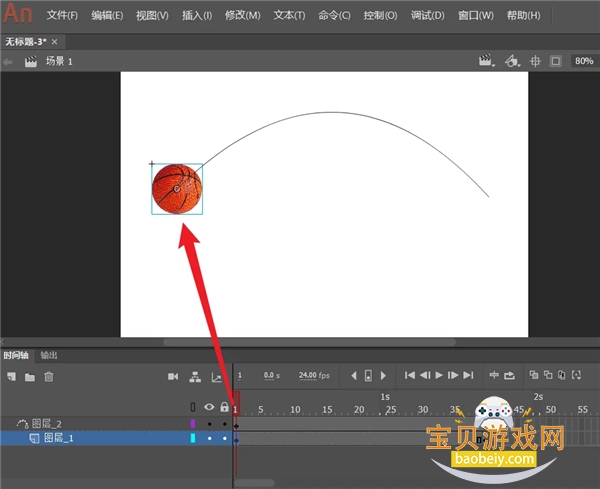Click the current frame number field
The image size is (600, 489).
coord(240,376)
